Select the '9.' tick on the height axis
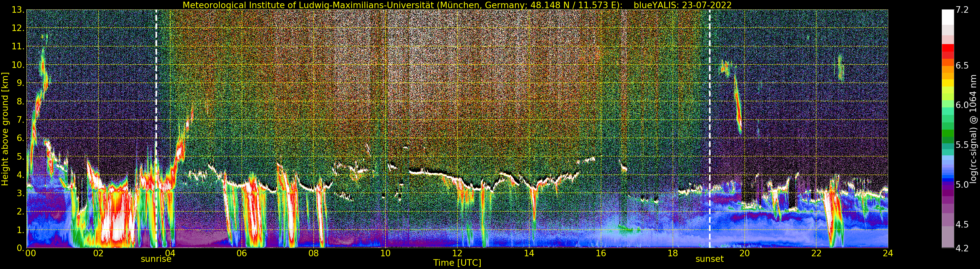This screenshot has width=980, height=269. (x=21, y=83)
